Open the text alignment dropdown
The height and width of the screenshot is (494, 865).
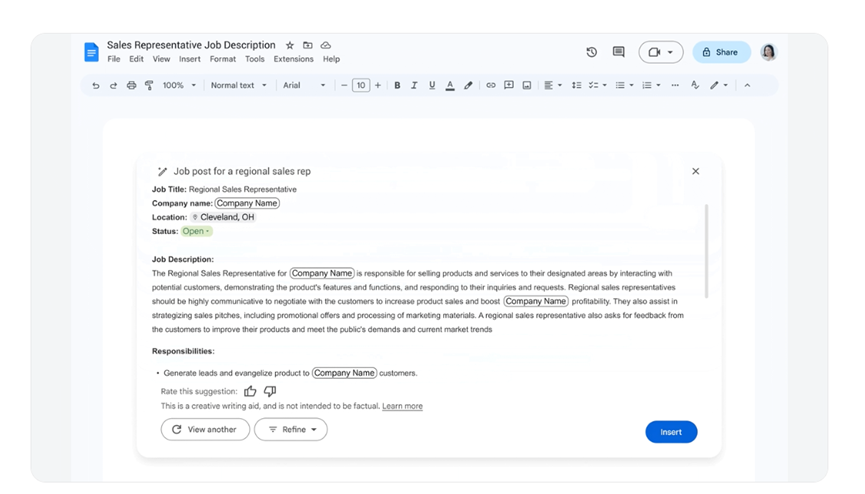tap(553, 86)
